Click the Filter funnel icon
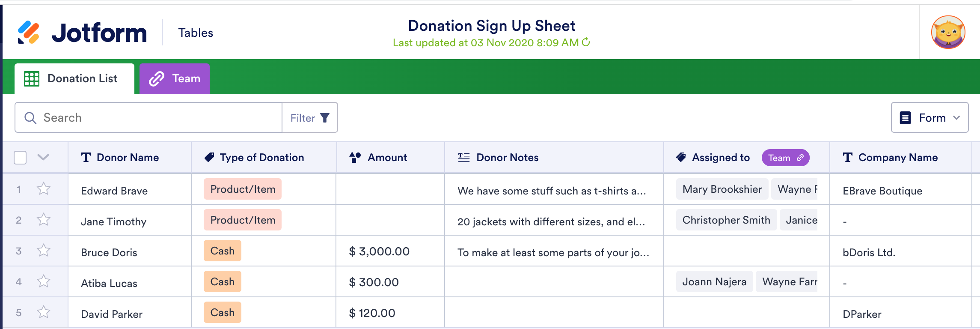The height and width of the screenshot is (329, 980). coord(325,118)
